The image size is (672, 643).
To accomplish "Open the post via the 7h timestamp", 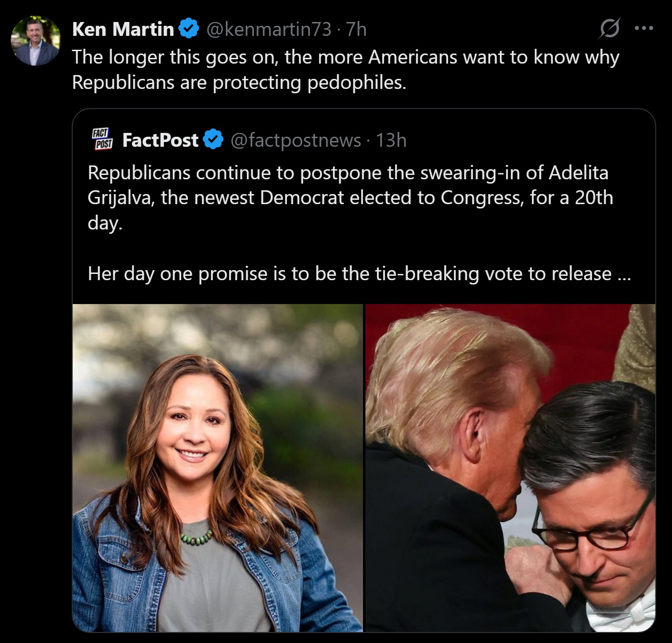I will pos(356,30).
